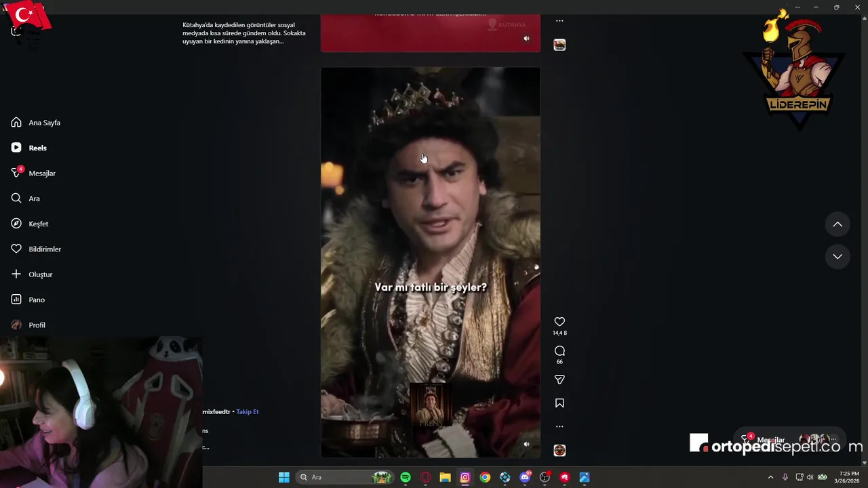Open Ana Sayfa home in sidebar
868x488 pixels.
[x=36, y=123]
